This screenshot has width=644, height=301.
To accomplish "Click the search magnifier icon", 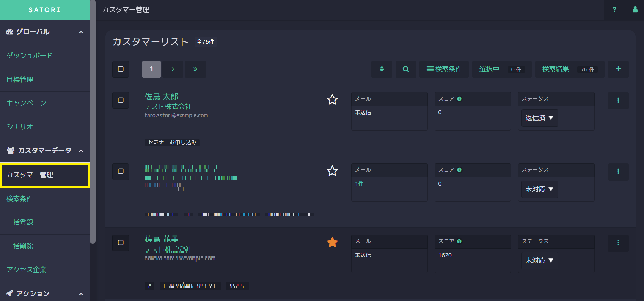I will pyautogui.click(x=406, y=69).
